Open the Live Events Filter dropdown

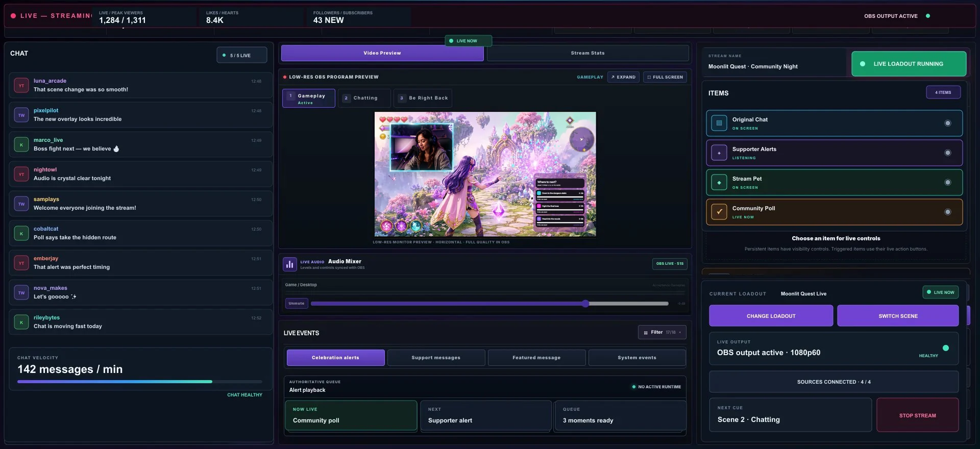tap(662, 332)
